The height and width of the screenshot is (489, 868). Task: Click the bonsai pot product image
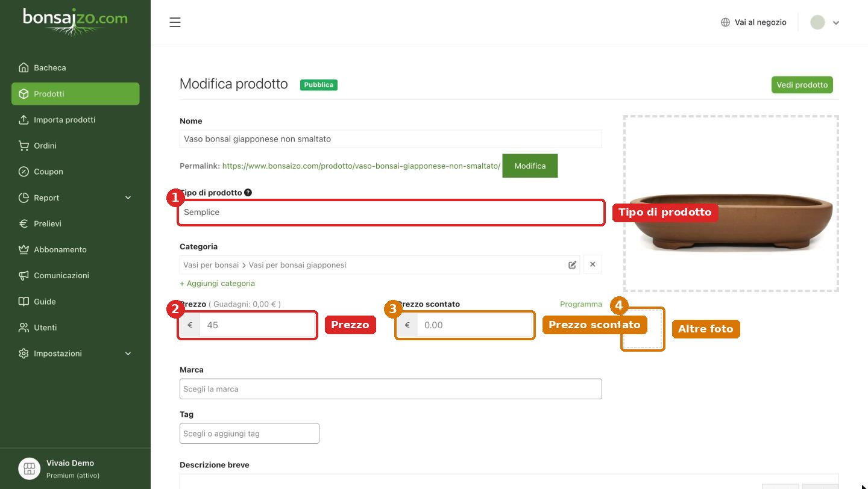(x=731, y=221)
